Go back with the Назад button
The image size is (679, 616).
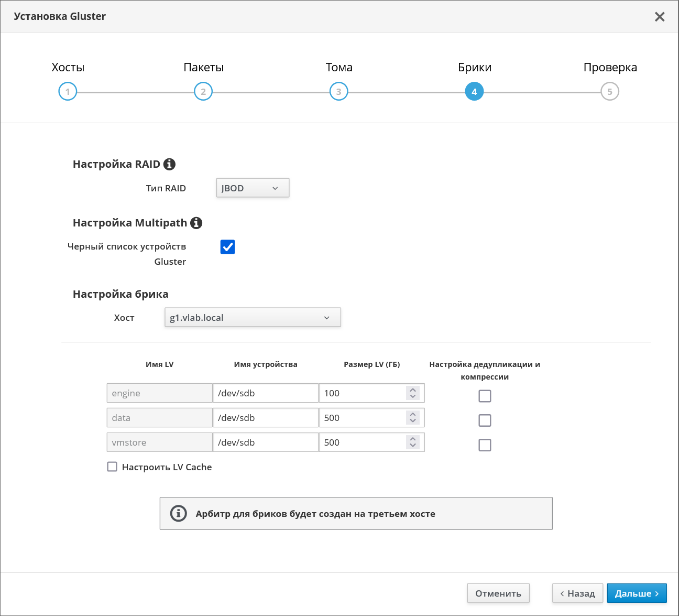pyautogui.click(x=578, y=593)
